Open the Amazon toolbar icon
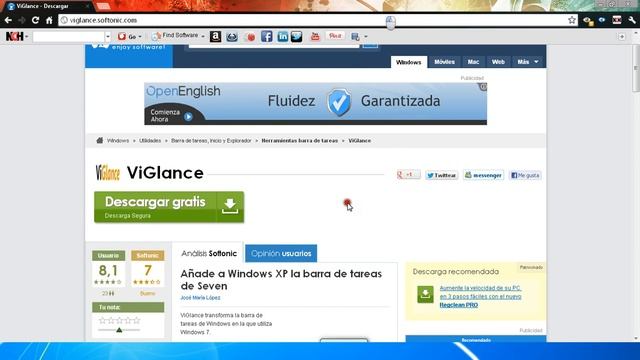Image resolution: width=640 pixels, height=360 pixels. [215, 36]
